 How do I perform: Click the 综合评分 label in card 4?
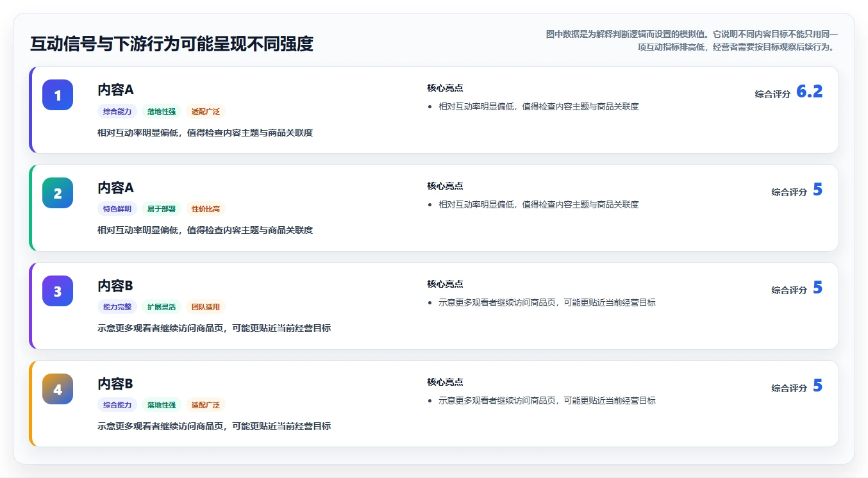(789, 388)
